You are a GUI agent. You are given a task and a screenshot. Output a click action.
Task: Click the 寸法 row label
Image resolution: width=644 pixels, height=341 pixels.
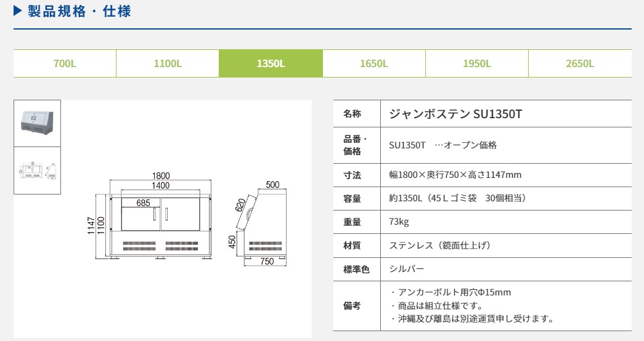pos(352,175)
